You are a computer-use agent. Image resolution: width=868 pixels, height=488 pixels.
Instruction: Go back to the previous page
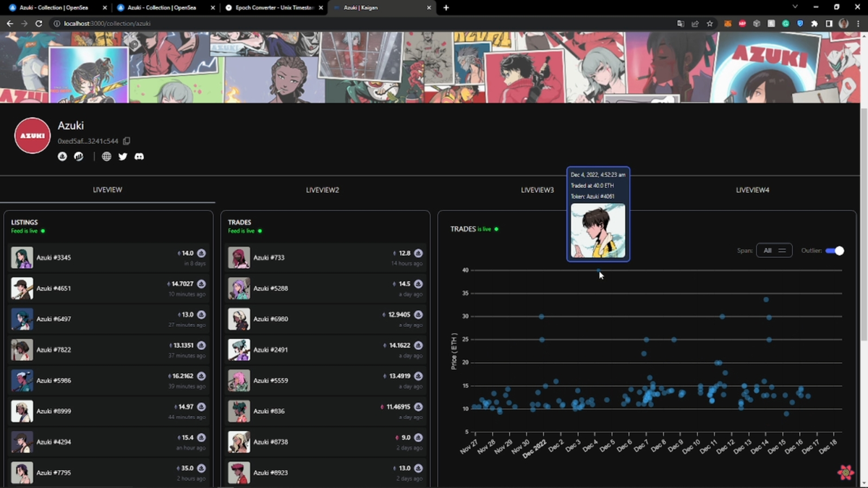(x=10, y=24)
